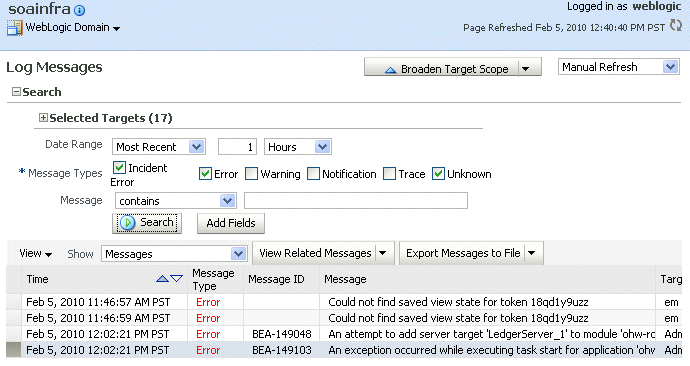The image size is (690, 366).
Task: Sort Time column ascending
Action: (162, 278)
